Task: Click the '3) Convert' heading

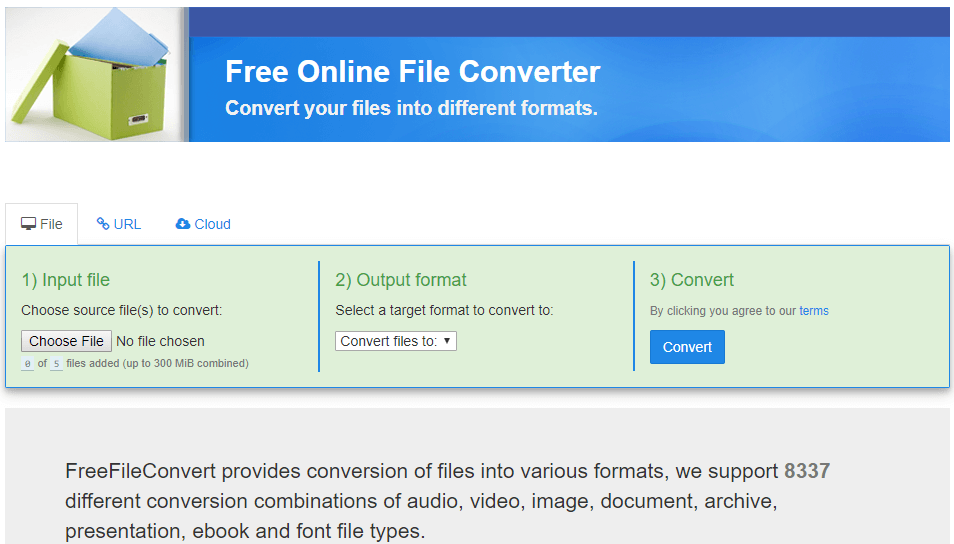Action: (692, 280)
